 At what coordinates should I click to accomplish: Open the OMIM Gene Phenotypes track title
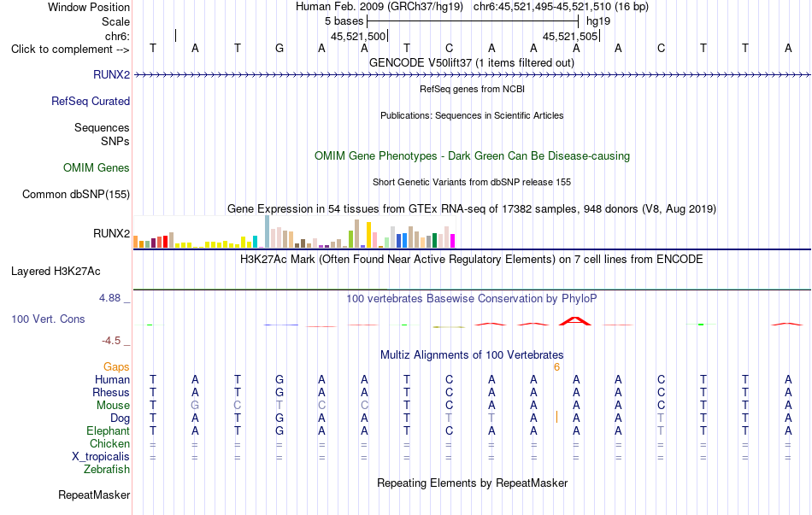472,155
